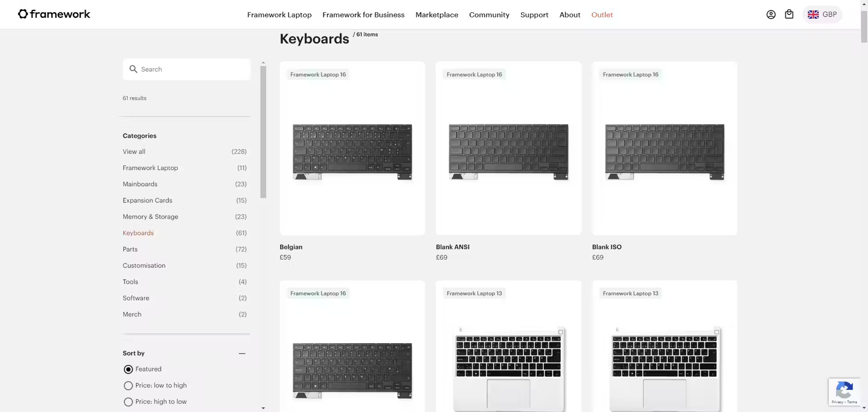The height and width of the screenshot is (412, 868).
Task: Click the search magnifier icon
Action: [x=133, y=69]
